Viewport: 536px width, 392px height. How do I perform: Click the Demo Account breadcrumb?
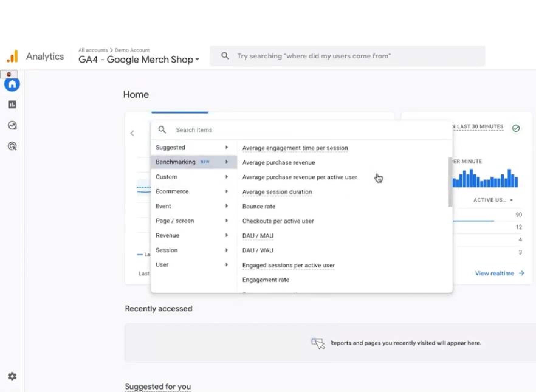[x=132, y=50]
